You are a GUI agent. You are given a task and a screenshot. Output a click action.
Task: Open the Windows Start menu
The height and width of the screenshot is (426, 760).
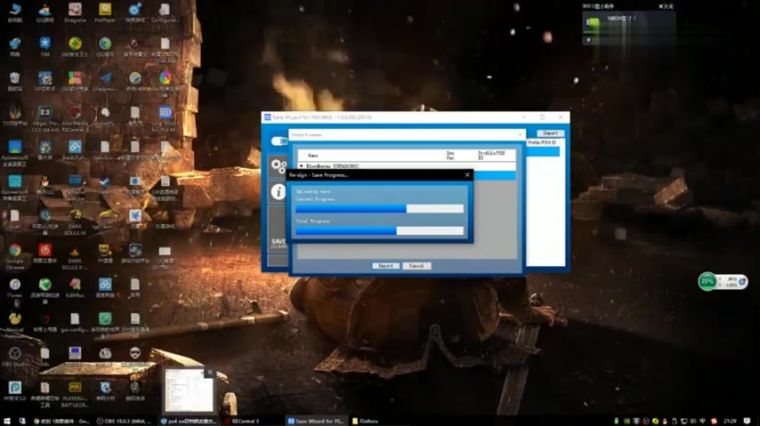pos(7,421)
